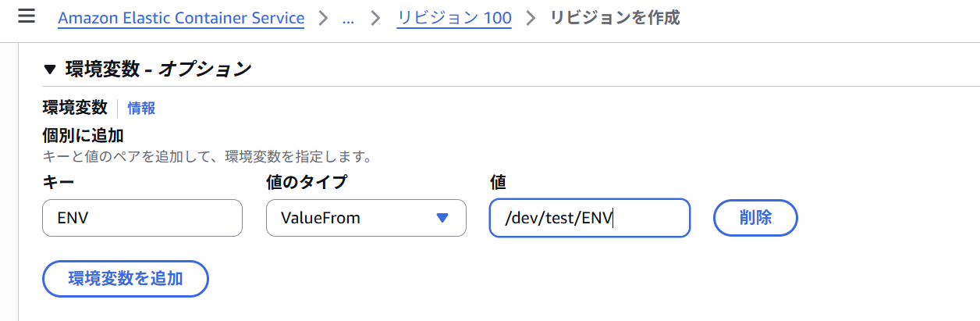
Task: Click the bold 環境変数 label beside 情報
Action: pyautogui.click(x=75, y=108)
